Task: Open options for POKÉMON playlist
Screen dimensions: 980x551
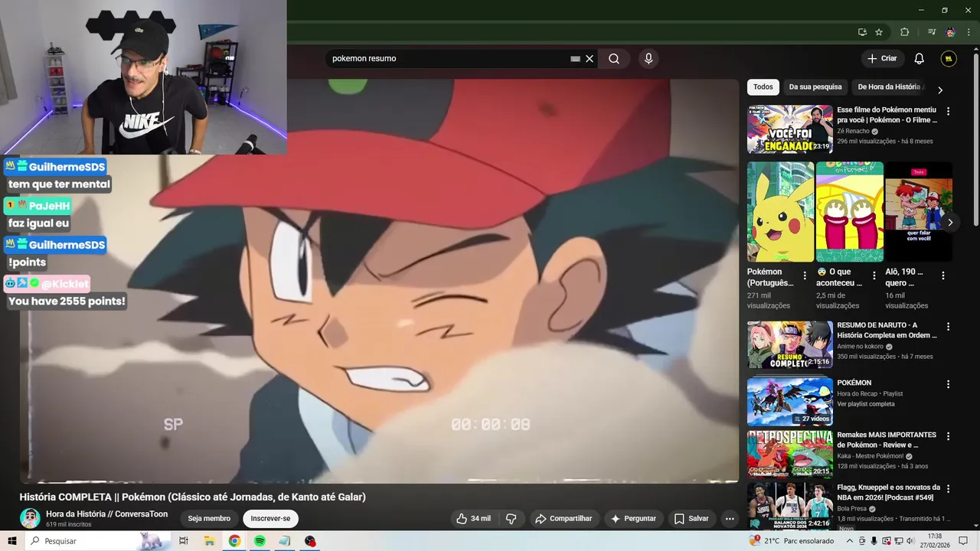Action: 948,384
